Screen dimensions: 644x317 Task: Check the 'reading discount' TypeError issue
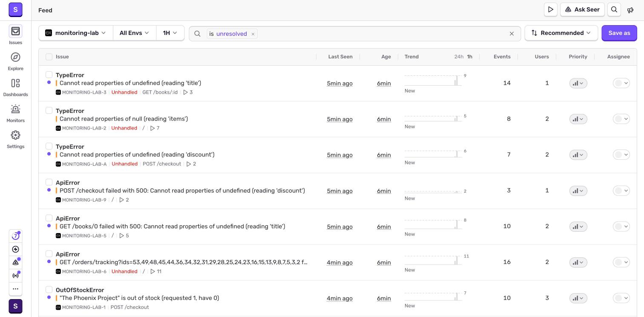[x=49, y=146]
